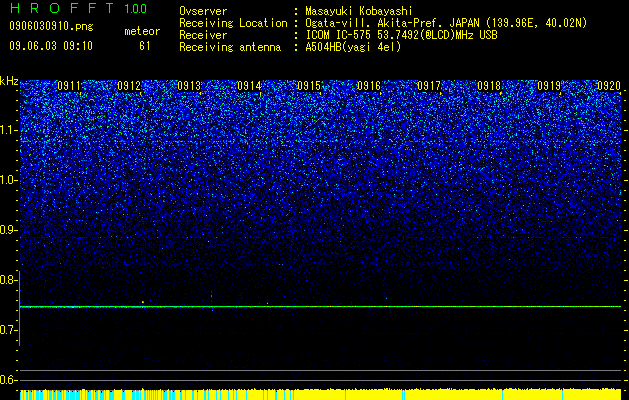Viewport: 629px width, 400px height.
Task: Select the 0915 time marker label
Action: [x=309, y=86]
